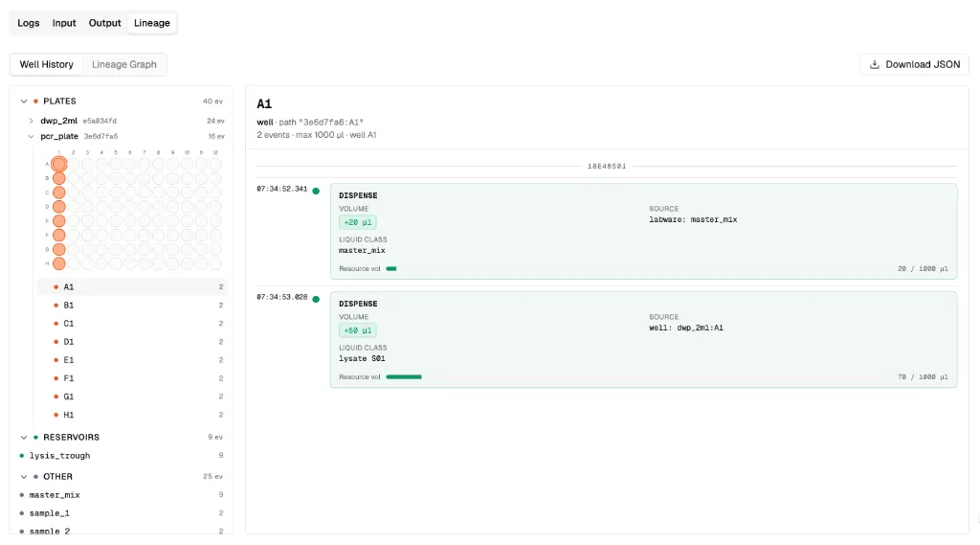
Task: Click the dwp_2ml plate name
Action: [x=58, y=121]
